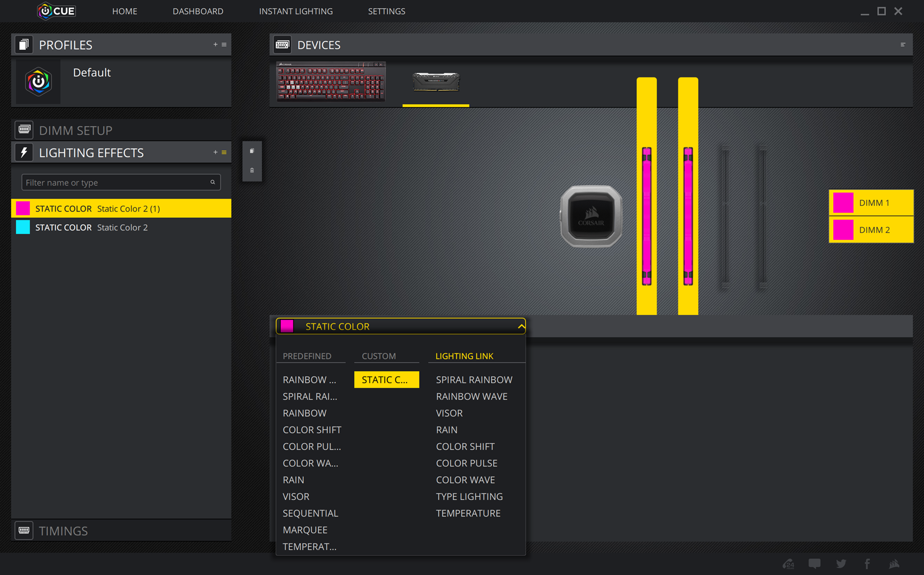Select the DIMM 2 zone

[871, 230]
